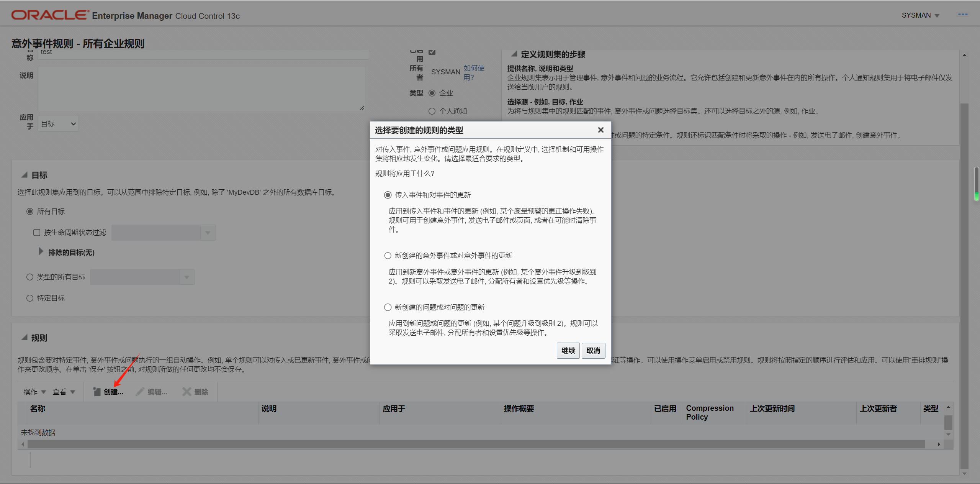Image resolution: width=980 pixels, height=484 pixels.
Task: Click the Delete X icon
Action: (187, 392)
